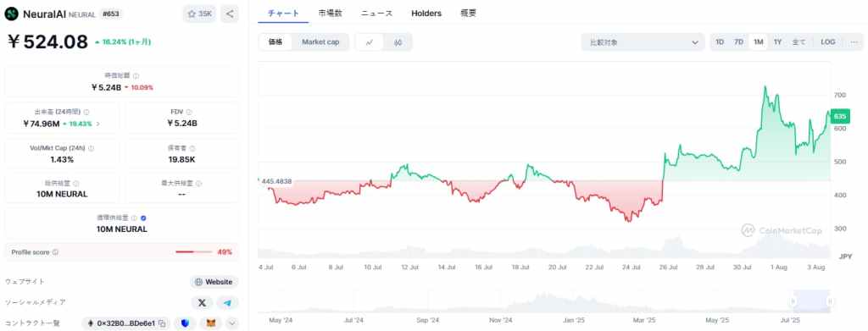Select the line chart style icon

pyautogui.click(x=370, y=42)
